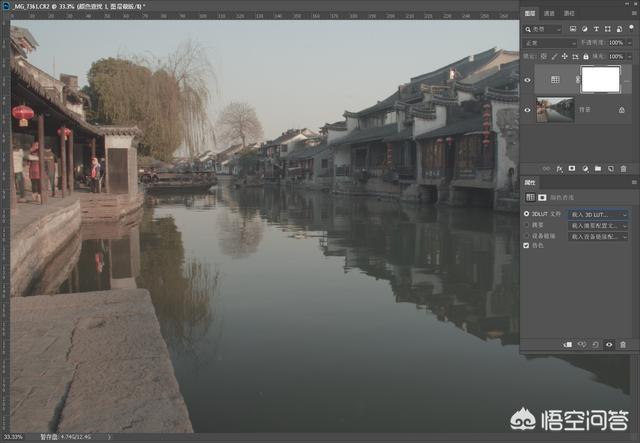The image size is (640, 443).
Task: Lock transparent pixels icon in Layers panel
Action: 544,56
